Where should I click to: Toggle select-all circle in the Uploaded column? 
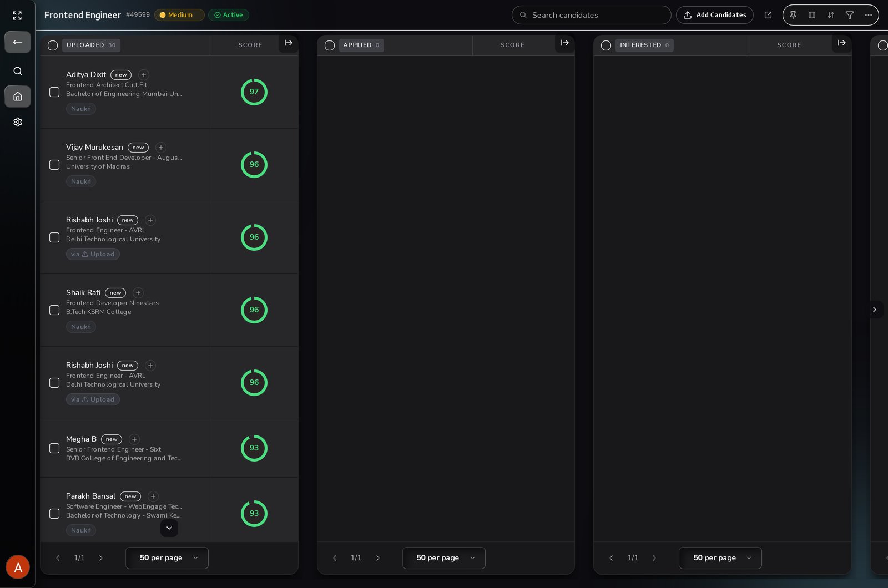tap(53, 45)
